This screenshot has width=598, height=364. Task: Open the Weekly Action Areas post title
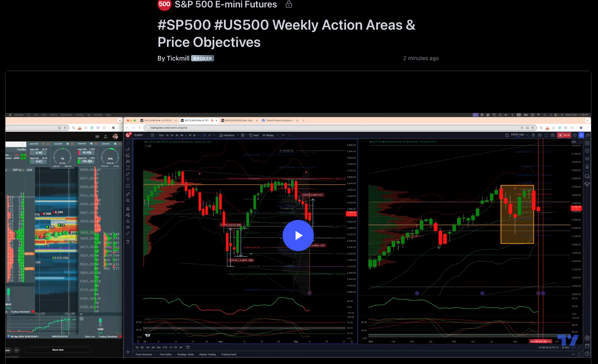pos(286,34)
